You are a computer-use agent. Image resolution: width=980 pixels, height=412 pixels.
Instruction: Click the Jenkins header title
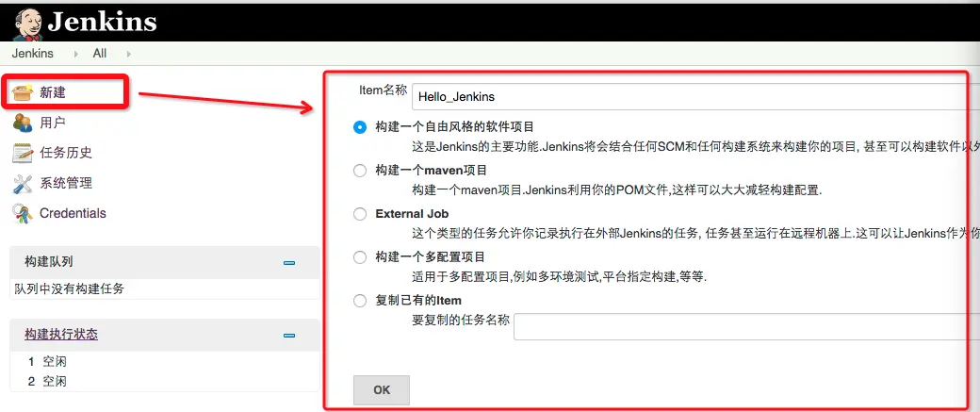[102, 22]
